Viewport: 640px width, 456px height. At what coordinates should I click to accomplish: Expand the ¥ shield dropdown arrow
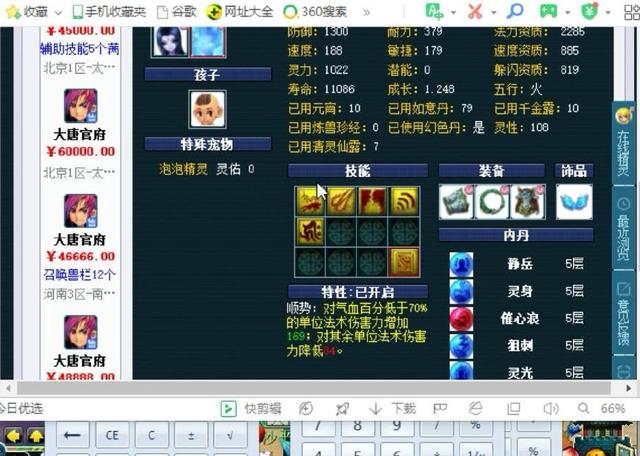pyautogui.click(x=608, y=13)
